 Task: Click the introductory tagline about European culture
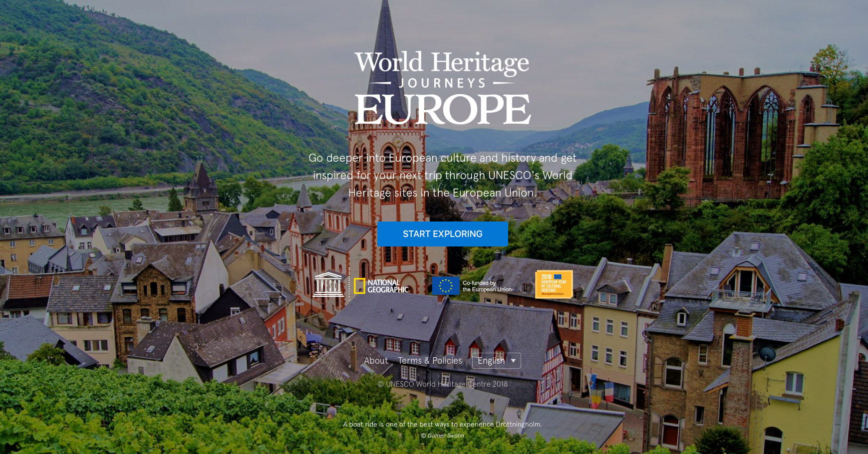pos(442,175)
